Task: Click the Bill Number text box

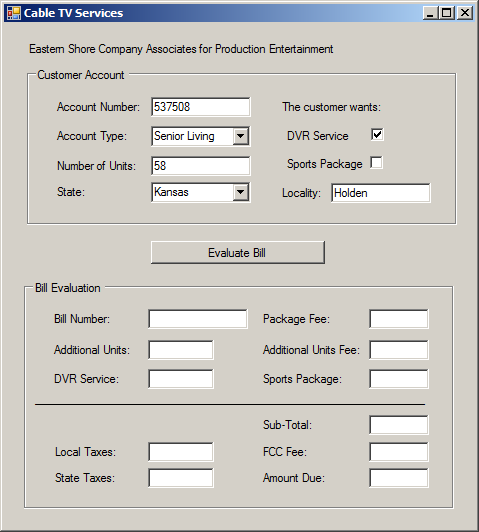Action: pos(198,319)
